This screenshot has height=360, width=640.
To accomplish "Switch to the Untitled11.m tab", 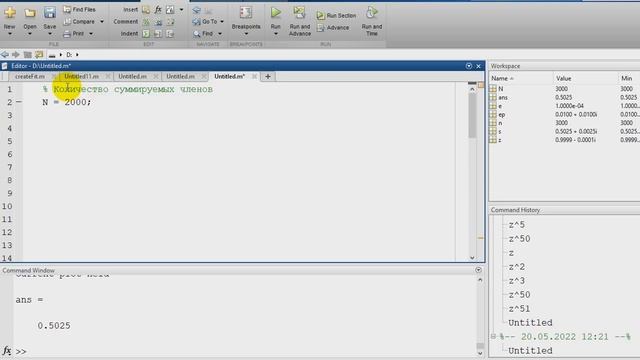I will [x=81, y=77].
